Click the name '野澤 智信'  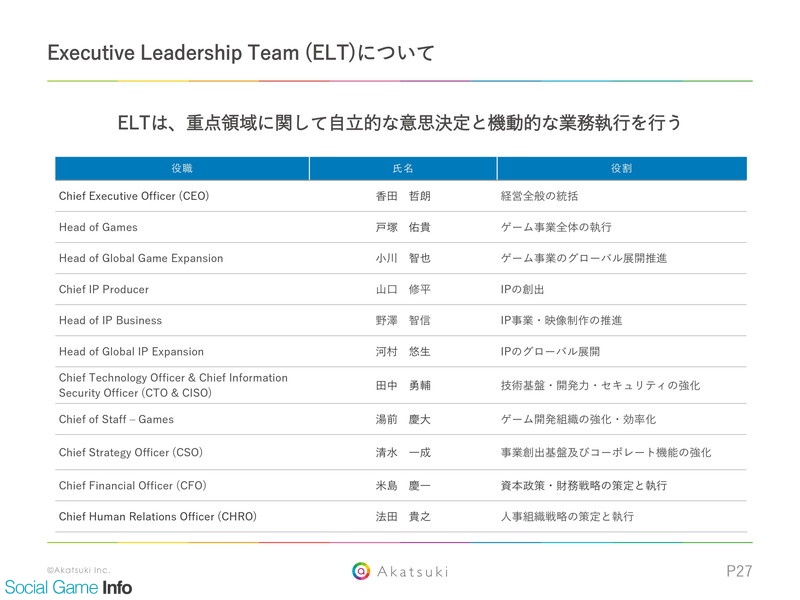(x=403, y=320)
